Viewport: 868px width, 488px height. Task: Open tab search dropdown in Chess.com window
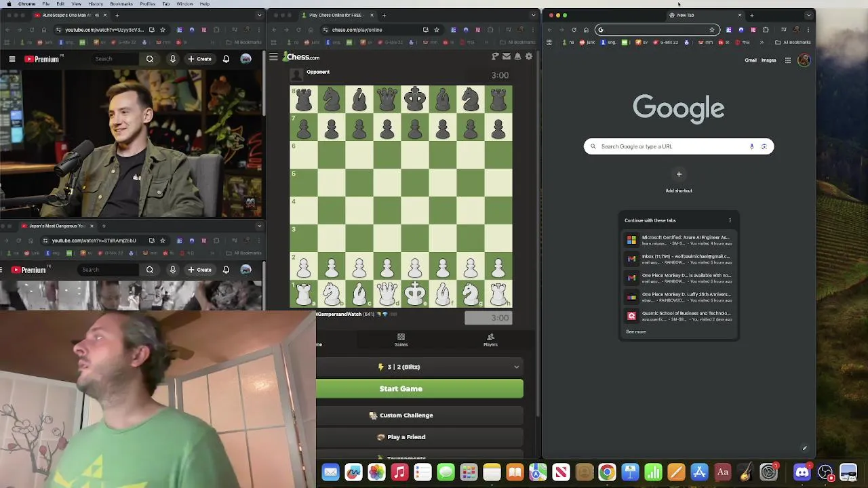pyautogui.click(x=534, y=15)
